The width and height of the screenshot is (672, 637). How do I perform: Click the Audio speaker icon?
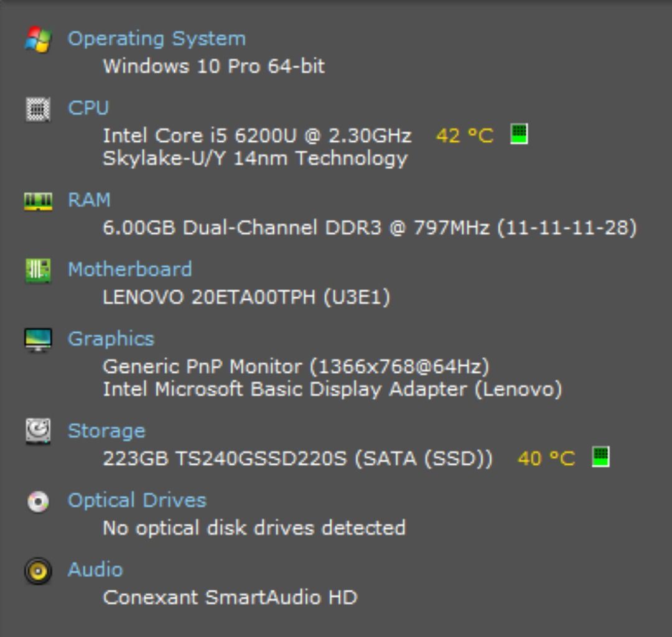click(x=37, y=570)
